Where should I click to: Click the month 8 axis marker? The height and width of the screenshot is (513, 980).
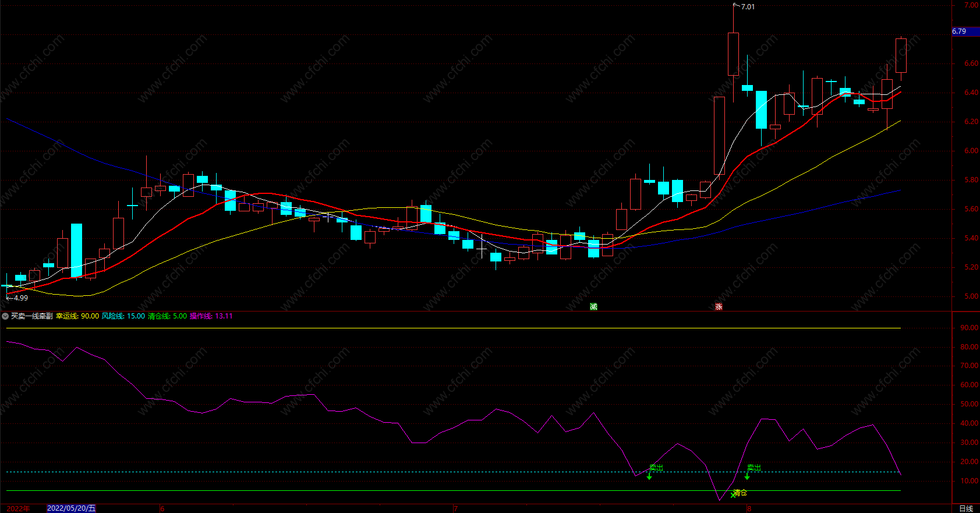tap(749, 508)
